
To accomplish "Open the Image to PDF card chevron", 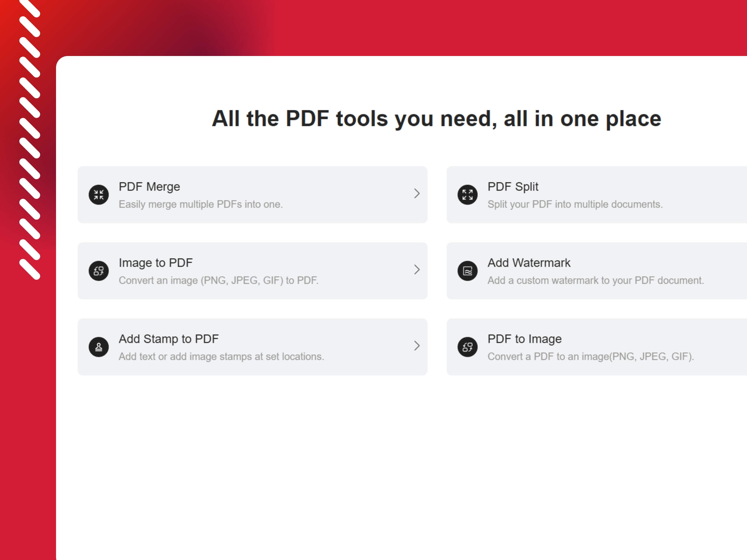I will (x=417, y=269).
